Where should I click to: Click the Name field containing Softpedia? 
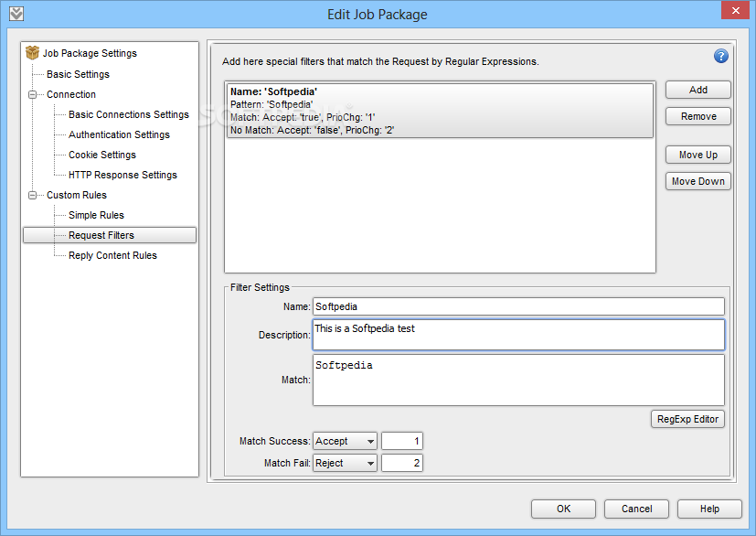click(x=519, y=306)
